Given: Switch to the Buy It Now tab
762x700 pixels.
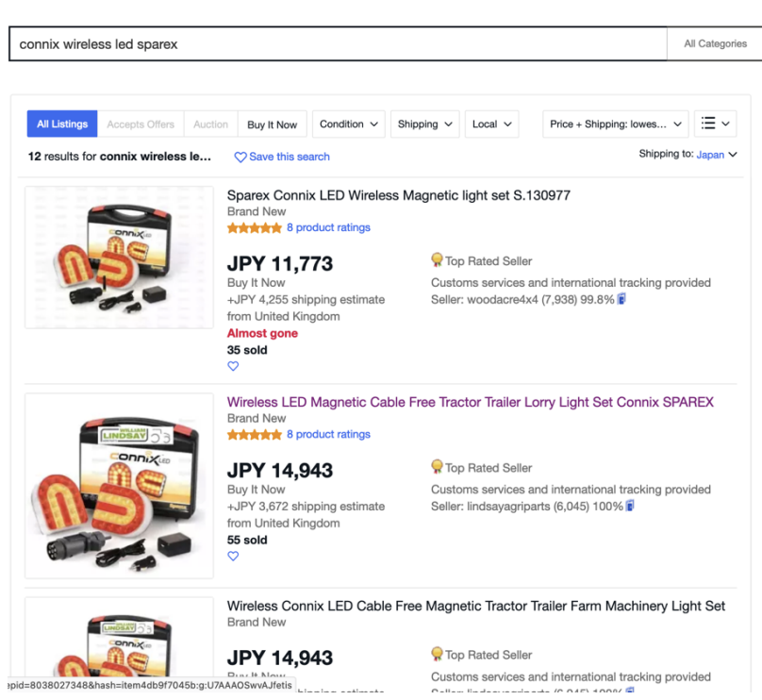Looking at the screenshot, I should pos(272,125).
